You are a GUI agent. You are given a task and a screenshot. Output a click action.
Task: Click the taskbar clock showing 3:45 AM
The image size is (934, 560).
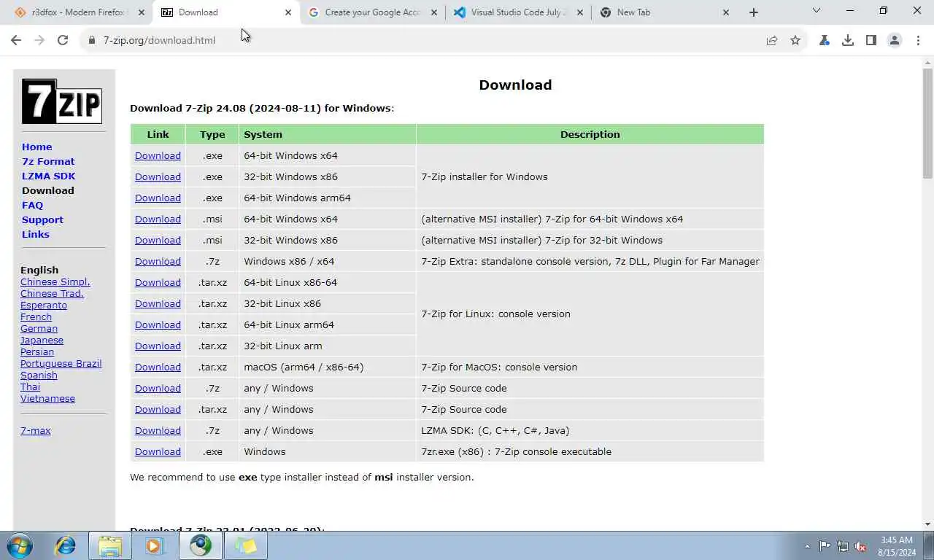point(897,545)
